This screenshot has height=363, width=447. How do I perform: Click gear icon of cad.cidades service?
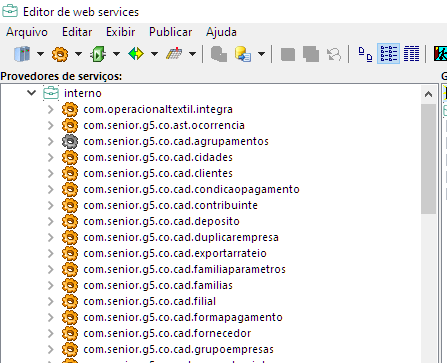click(x=70, y=157)
